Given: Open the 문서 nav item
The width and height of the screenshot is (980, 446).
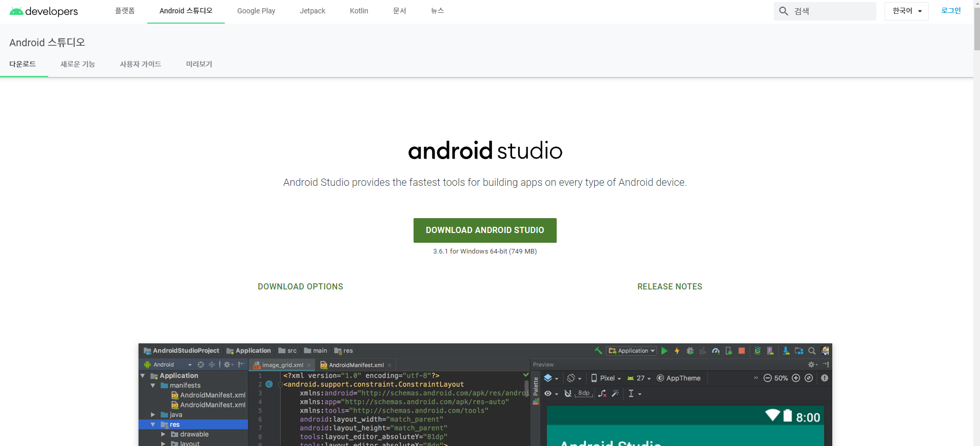Looking at the screenshot, I should coord(399,11).
